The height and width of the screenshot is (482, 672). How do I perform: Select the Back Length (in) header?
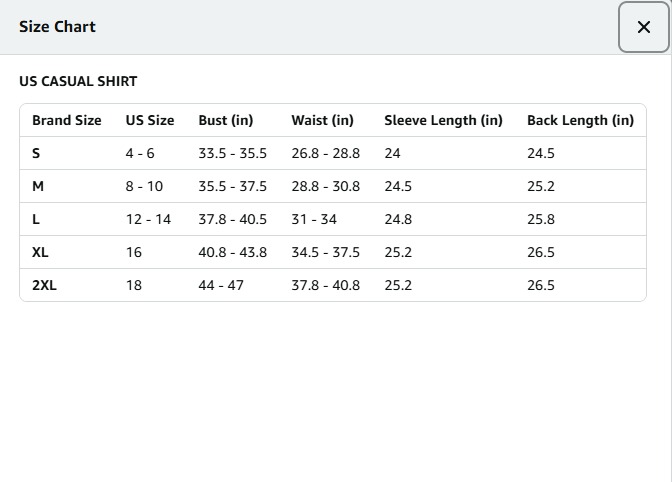[x=580, y=120]
